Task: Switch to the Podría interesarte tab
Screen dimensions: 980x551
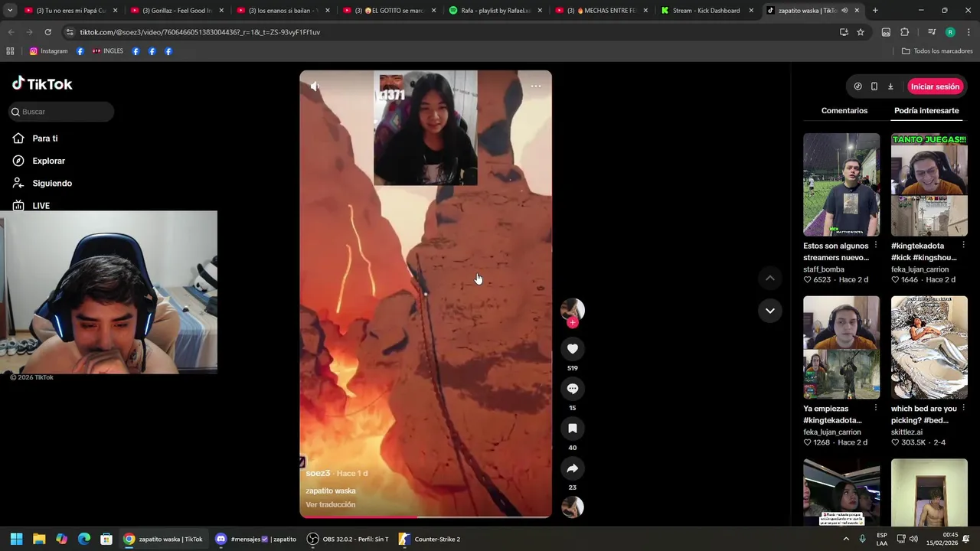Action: 926,111
